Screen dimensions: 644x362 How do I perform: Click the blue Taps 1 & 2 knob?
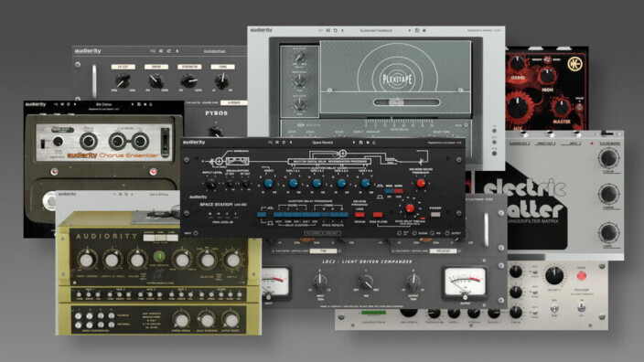tap(293, 183)
